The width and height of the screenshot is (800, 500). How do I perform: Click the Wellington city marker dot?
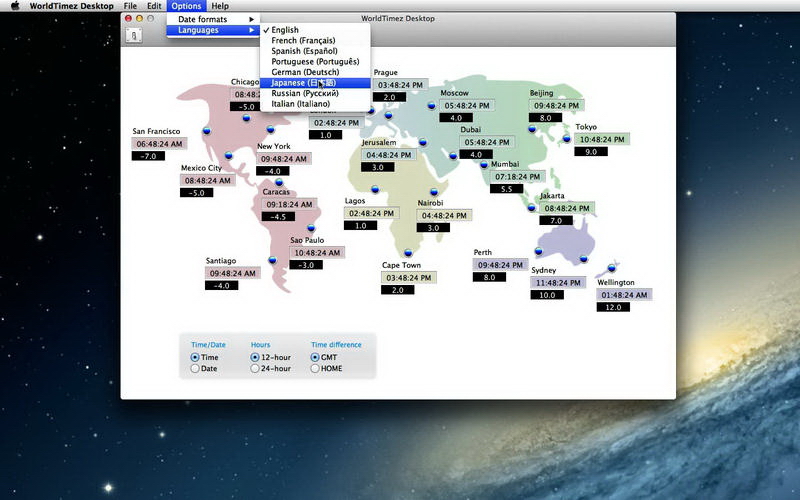pyautogui.click(x=613, y=267)
